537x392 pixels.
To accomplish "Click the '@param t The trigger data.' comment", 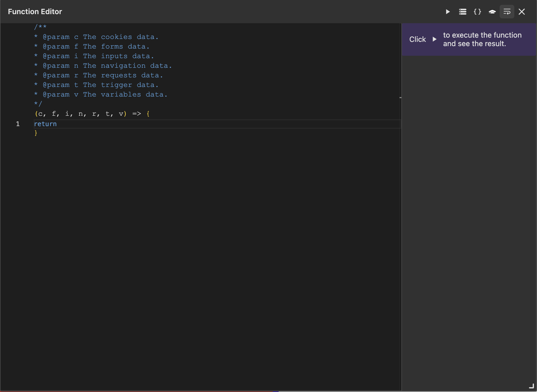I will (96, 85).
